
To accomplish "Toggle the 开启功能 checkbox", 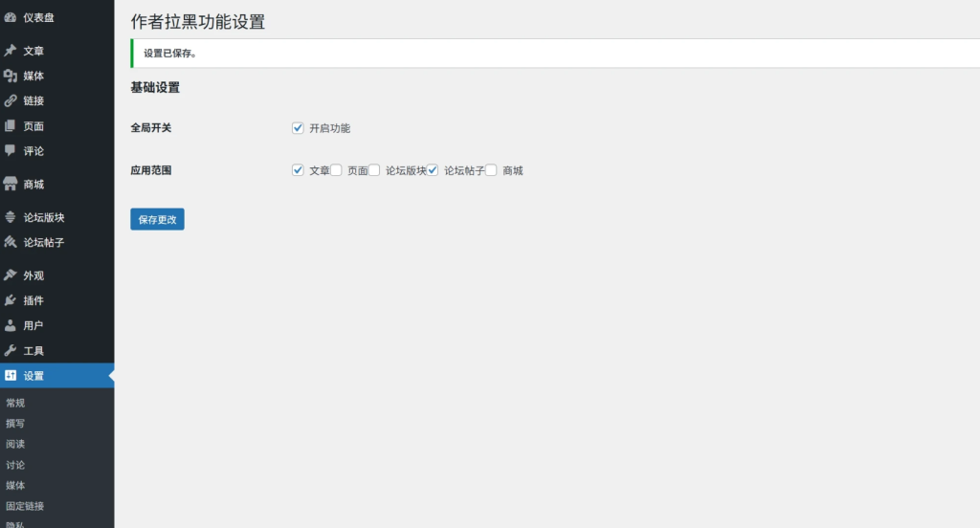I will 298,127.
